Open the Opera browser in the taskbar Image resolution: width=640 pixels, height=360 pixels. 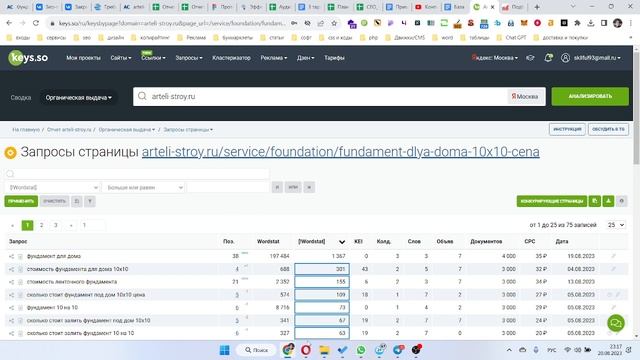(306, 350)
